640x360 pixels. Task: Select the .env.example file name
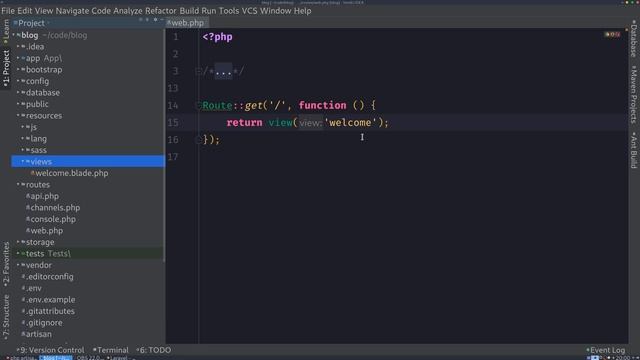(51, 299)
